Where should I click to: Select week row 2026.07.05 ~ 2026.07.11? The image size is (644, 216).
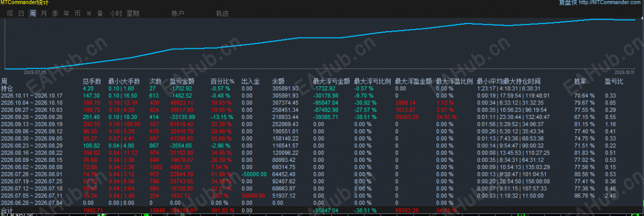tap(31, 196)
